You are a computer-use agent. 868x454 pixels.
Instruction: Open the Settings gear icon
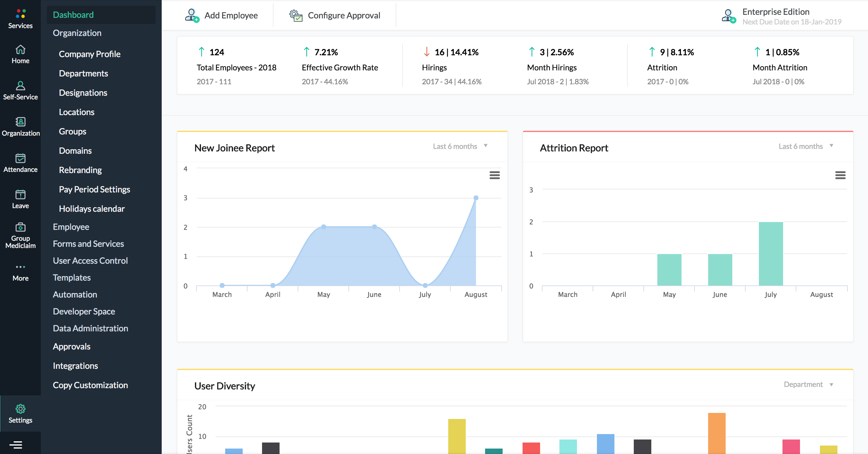tap(21, 408)
